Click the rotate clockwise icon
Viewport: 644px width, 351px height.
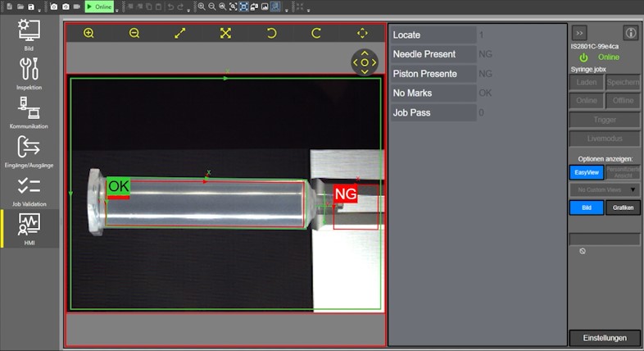(316, 34)
